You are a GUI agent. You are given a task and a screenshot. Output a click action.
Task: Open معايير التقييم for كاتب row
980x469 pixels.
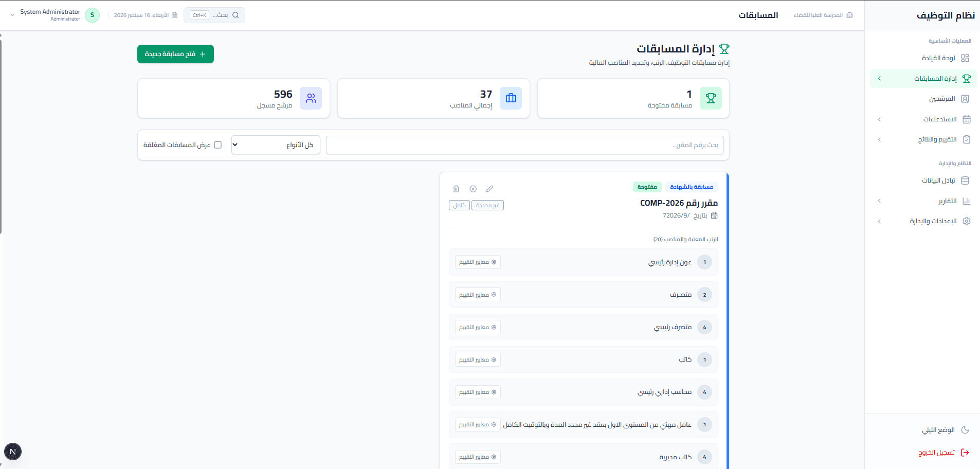[x=478, y=359]
